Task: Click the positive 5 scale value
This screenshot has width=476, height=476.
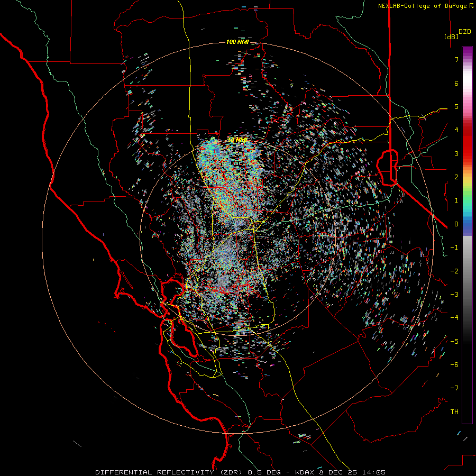Action: point(456,106)
